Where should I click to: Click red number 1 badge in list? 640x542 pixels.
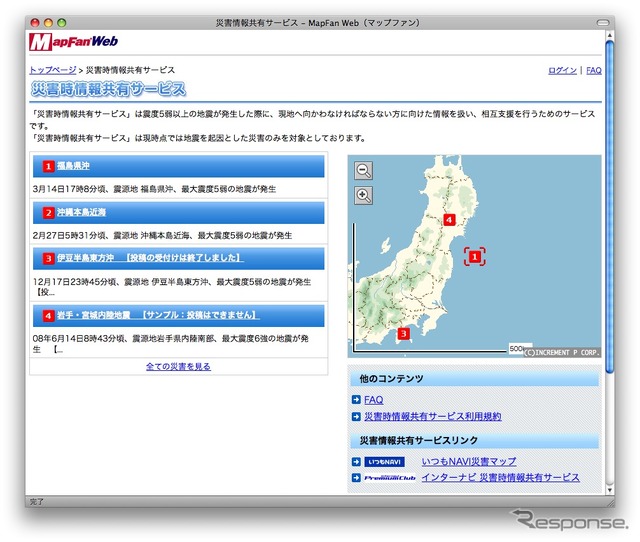(x=48, y=166)
